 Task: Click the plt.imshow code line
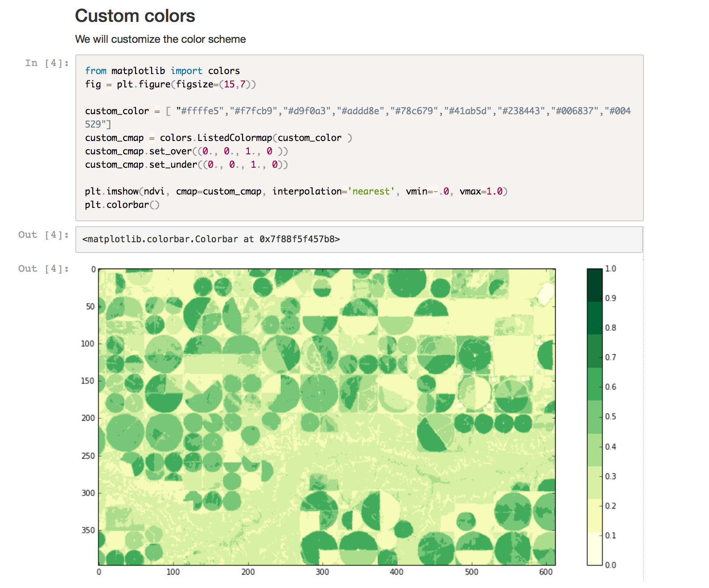point(296,191)
